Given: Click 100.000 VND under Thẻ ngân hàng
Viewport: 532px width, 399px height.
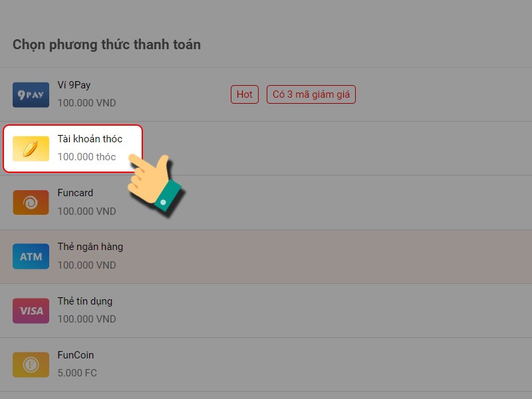Looking at the screenshot, I should [x=87, y=265].
